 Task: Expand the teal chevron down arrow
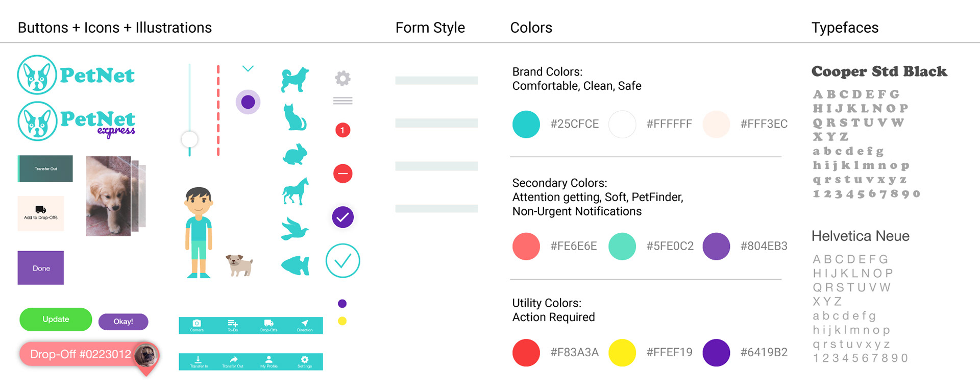click(x=248, y=68)
